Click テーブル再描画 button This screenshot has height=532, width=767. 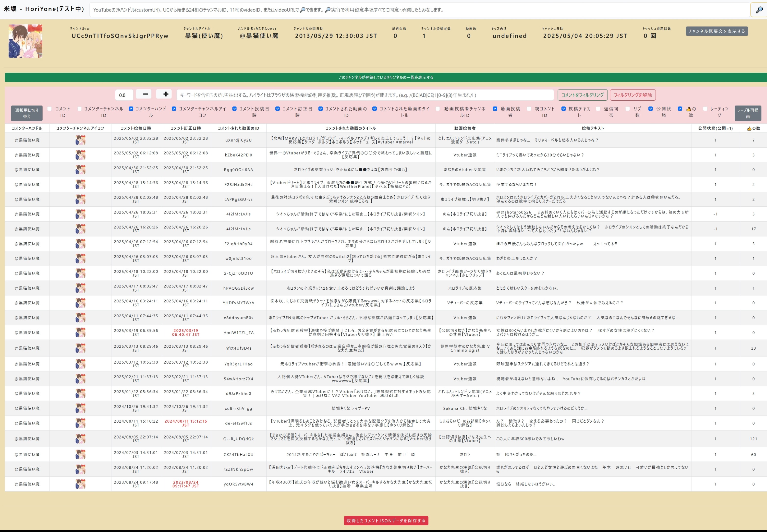[x=748, y=113]
